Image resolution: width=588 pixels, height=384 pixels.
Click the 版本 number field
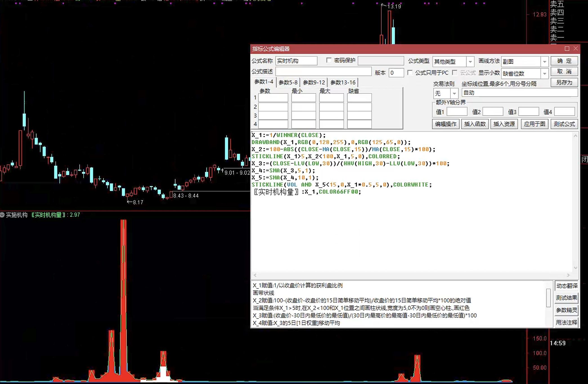pos(396,73)
